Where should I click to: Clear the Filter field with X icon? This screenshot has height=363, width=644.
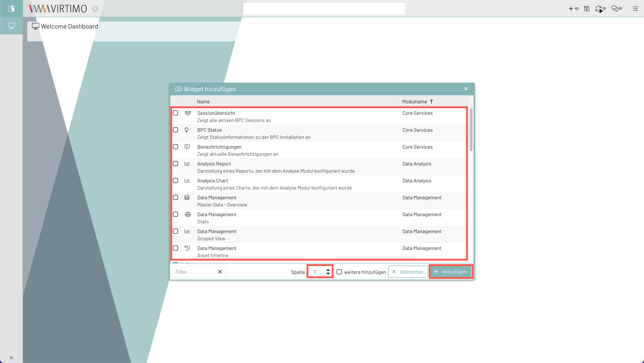[220, 272]
